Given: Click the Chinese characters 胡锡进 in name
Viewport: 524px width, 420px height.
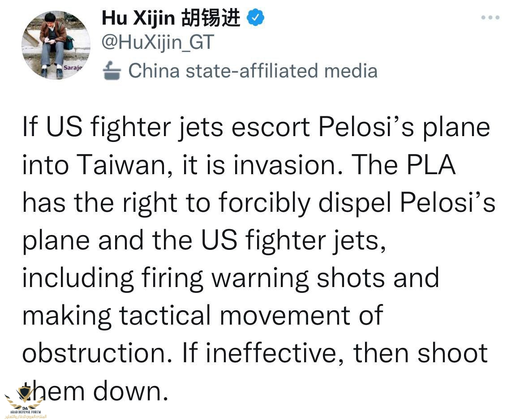Looking at the screenshot, I should coord(211,18).
